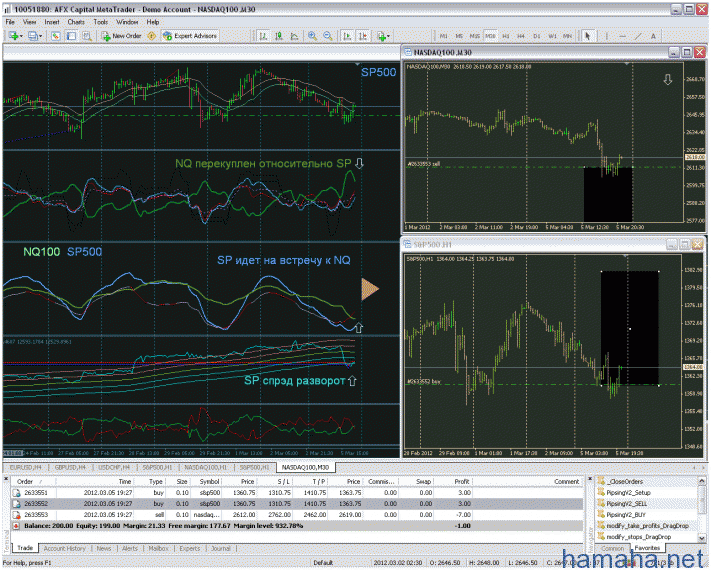Select the text label tool
The height and width of the screenshot is (570, 711).
653,36
